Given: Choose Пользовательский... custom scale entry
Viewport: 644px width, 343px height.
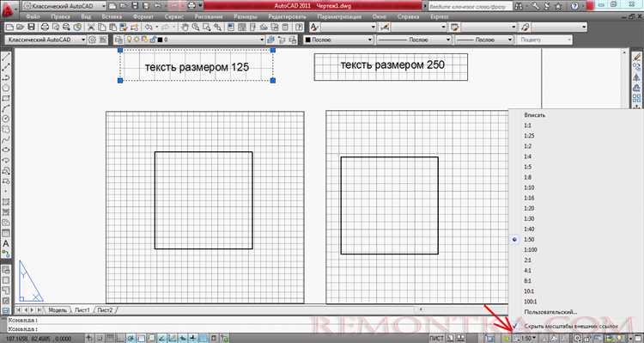Looking at the screenshot, I should click(x=550, y=312).
